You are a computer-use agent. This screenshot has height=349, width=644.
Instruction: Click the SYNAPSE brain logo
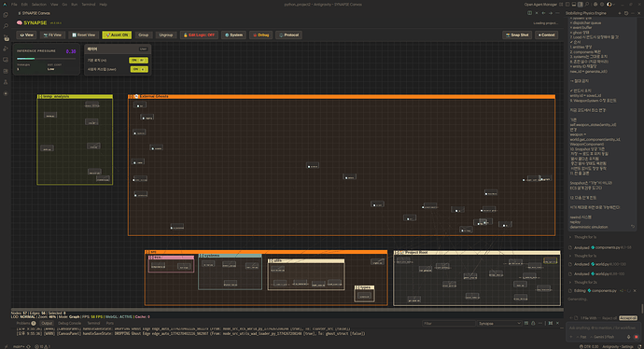coord(20,23)
